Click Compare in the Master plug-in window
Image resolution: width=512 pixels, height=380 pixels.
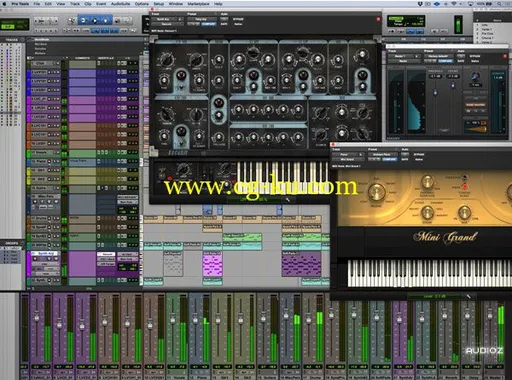pyautogui.click(x=445, y=61)
